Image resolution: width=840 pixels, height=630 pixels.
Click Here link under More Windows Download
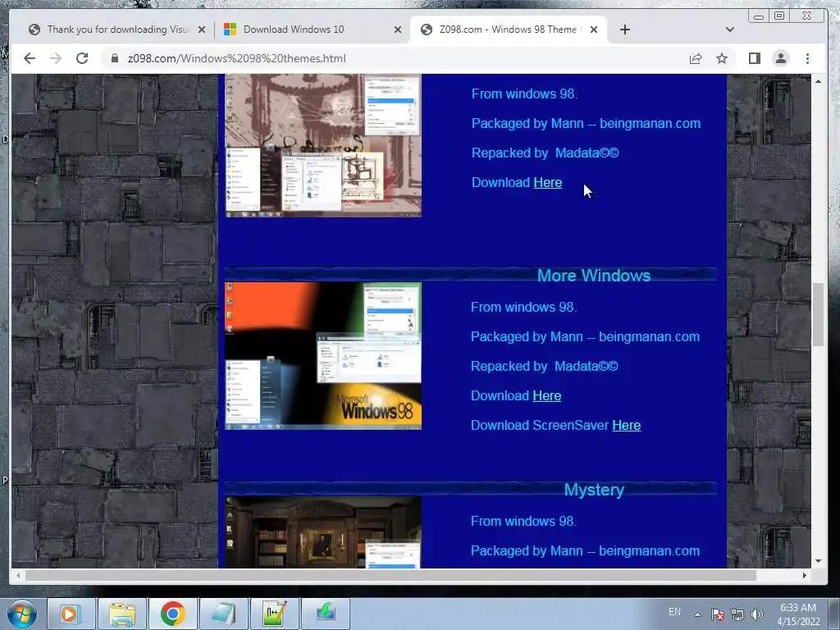(x=547, y=396)
